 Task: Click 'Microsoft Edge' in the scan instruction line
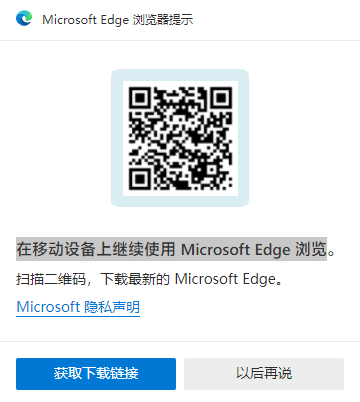click(x=226, y=279)
